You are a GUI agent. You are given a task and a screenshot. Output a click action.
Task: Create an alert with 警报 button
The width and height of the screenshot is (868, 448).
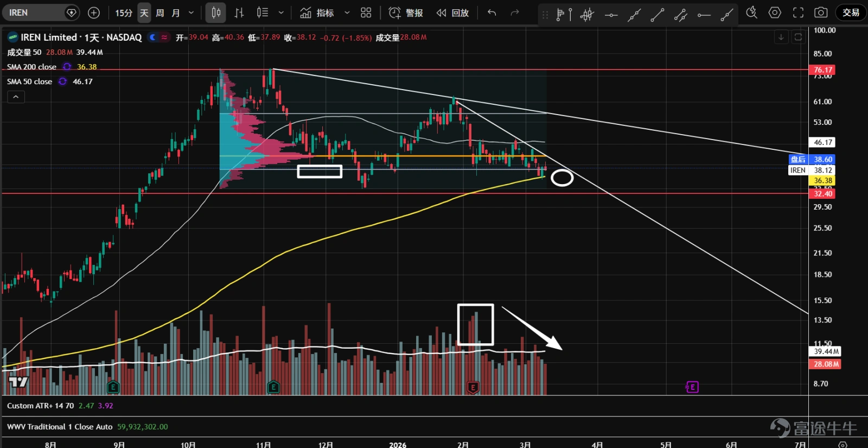pos(406,12)
